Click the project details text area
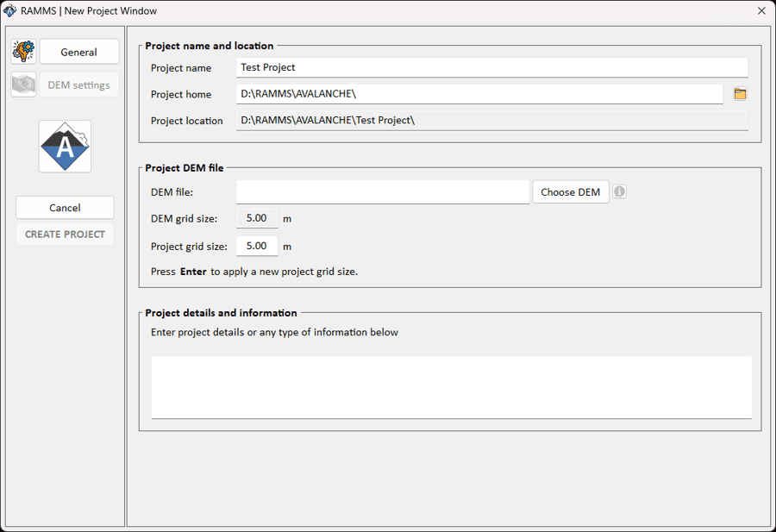The height and width of the screenshot is (532, 776). [x=451, y=387]
